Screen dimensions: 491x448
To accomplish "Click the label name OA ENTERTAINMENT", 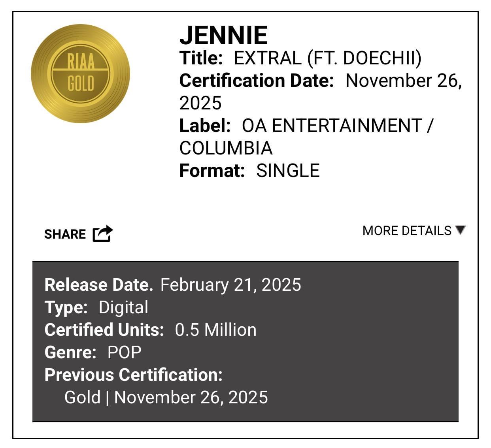I will [x=332, y=126].
